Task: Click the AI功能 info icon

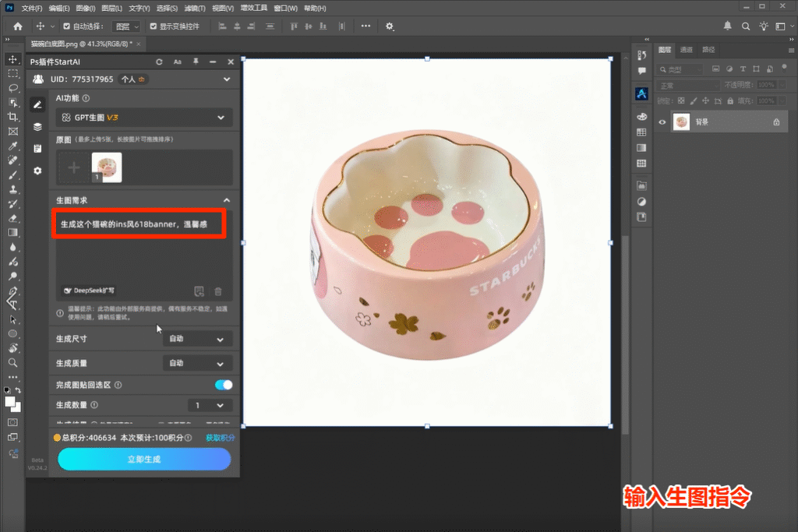Action: click(x=86, y=98)
